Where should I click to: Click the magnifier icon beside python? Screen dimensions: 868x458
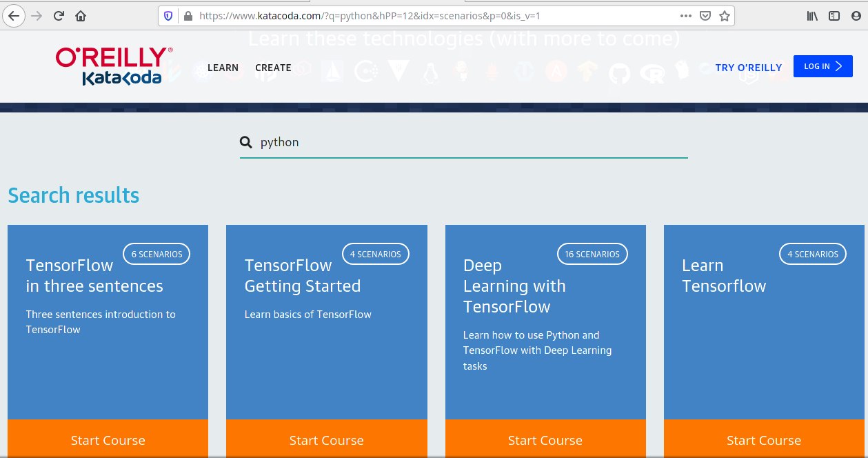(246, 142)
